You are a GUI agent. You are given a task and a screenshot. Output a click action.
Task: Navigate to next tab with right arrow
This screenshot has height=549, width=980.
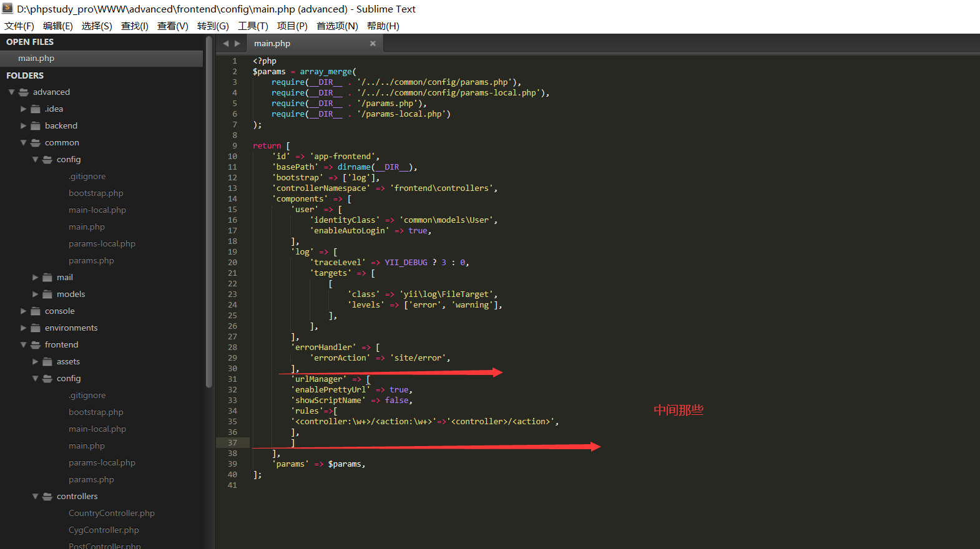237,44
